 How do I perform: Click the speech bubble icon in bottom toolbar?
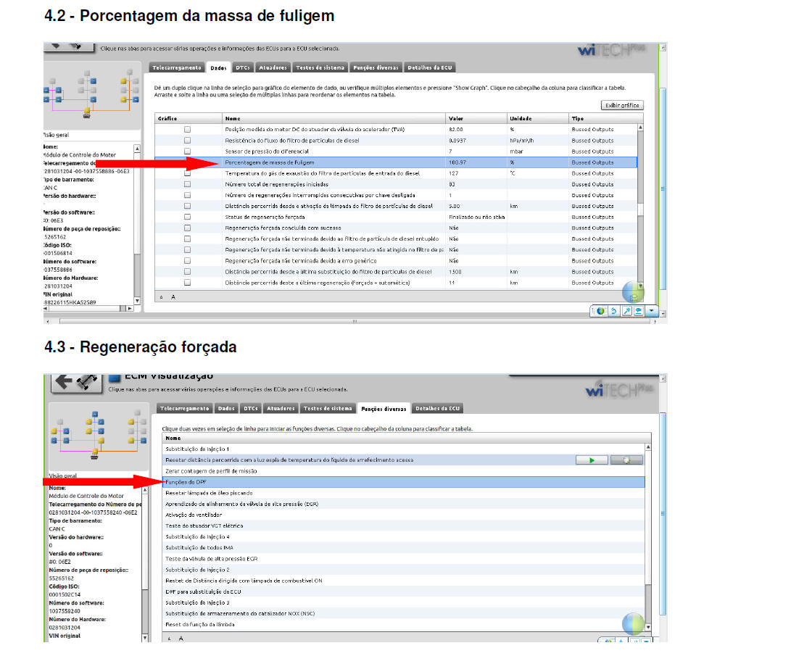click(x=639, y=311)
